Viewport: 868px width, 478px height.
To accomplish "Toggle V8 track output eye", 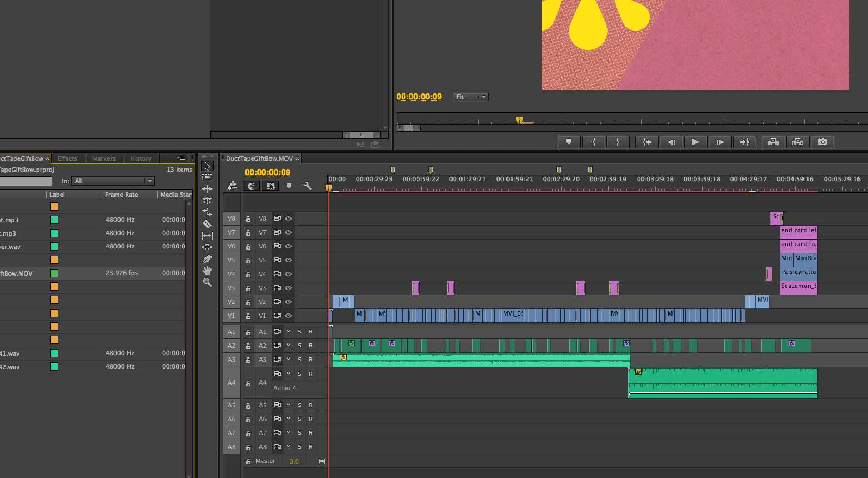I will (x=288, y=218).
